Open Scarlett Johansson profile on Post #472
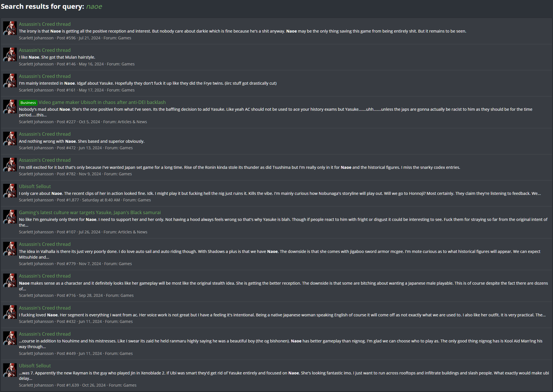Image resolution: width=553 pixels, height=392 pixels. click(36, 148)
